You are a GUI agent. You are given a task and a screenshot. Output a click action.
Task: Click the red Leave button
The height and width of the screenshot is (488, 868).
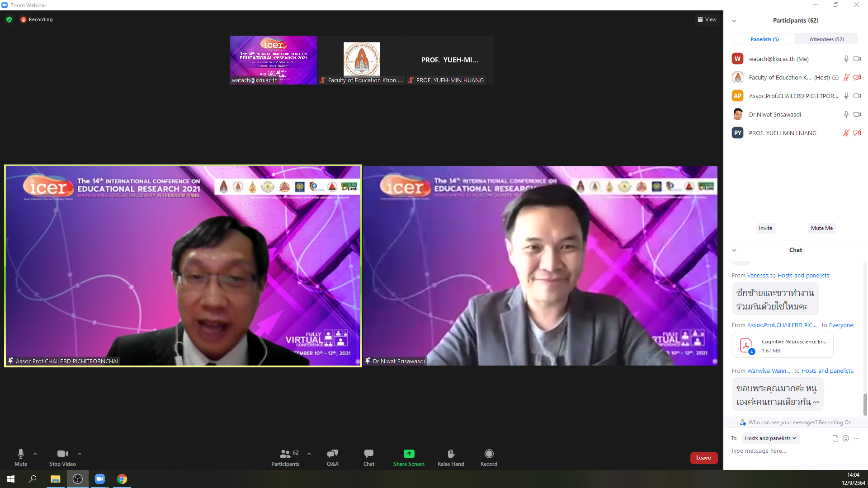tap(703, 458)
